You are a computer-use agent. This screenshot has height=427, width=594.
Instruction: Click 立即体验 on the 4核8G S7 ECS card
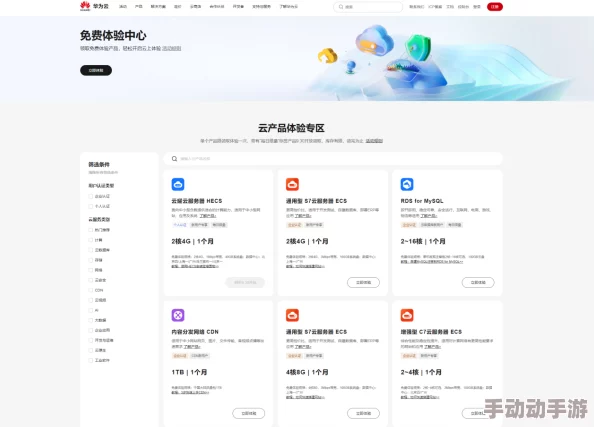point(363,413)
